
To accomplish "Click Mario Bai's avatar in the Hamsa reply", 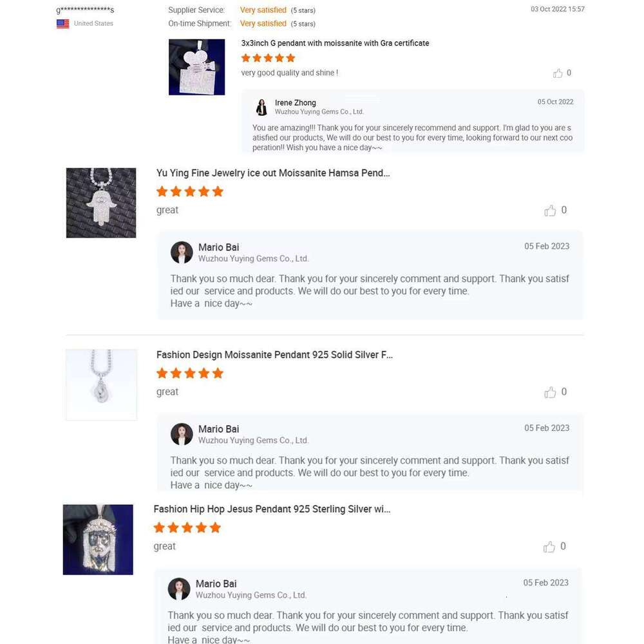I will coord(182,252).
